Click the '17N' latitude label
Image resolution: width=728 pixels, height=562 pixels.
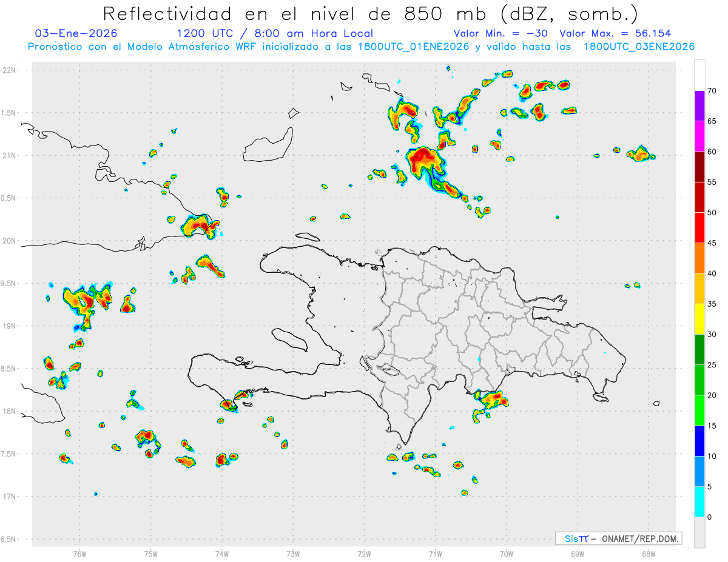pyautogui.click(x=10, y=497)
